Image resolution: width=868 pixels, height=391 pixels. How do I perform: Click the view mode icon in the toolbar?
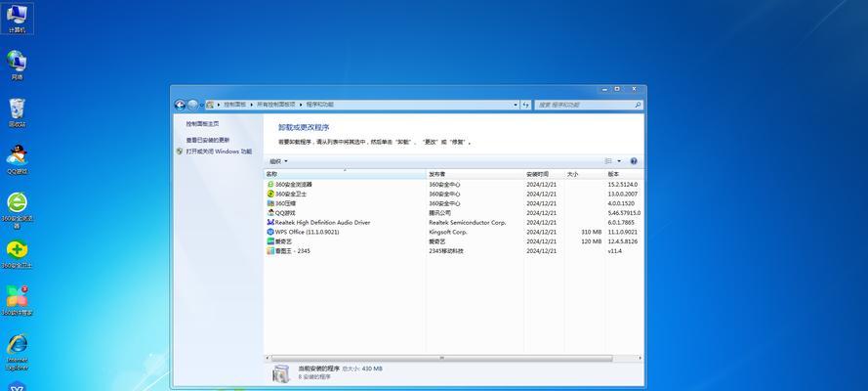click(608, 161)
